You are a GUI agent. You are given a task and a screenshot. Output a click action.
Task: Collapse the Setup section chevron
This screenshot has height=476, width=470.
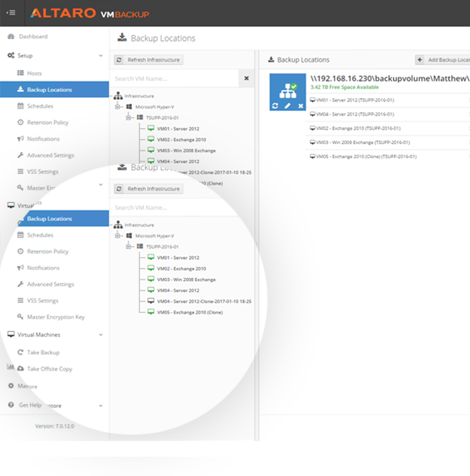101,56
